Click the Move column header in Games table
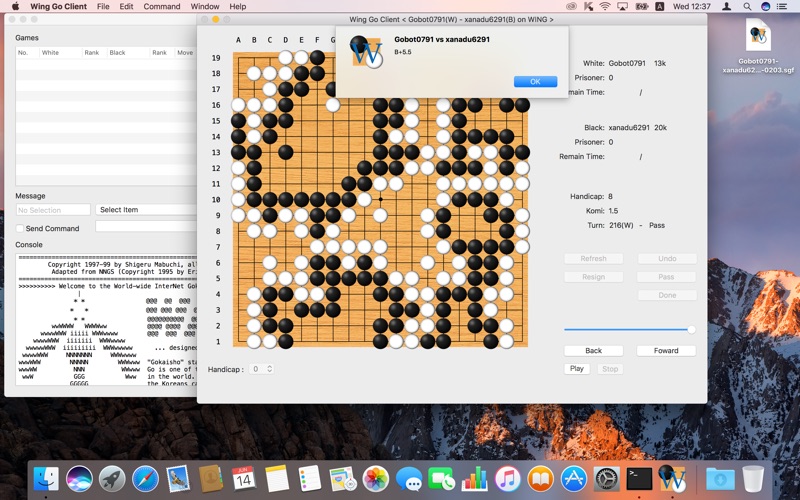The width and height of the screenshot is (800, 500). click(185, 53)
